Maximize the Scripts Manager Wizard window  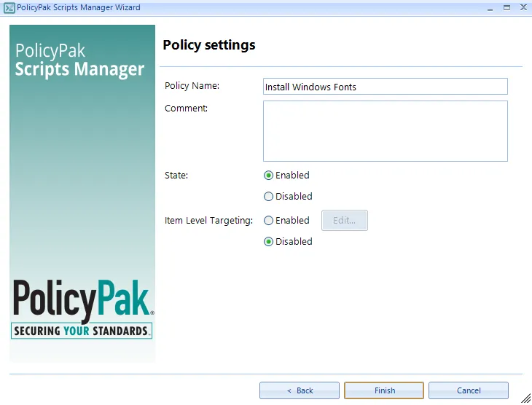[x=505, y=7]
